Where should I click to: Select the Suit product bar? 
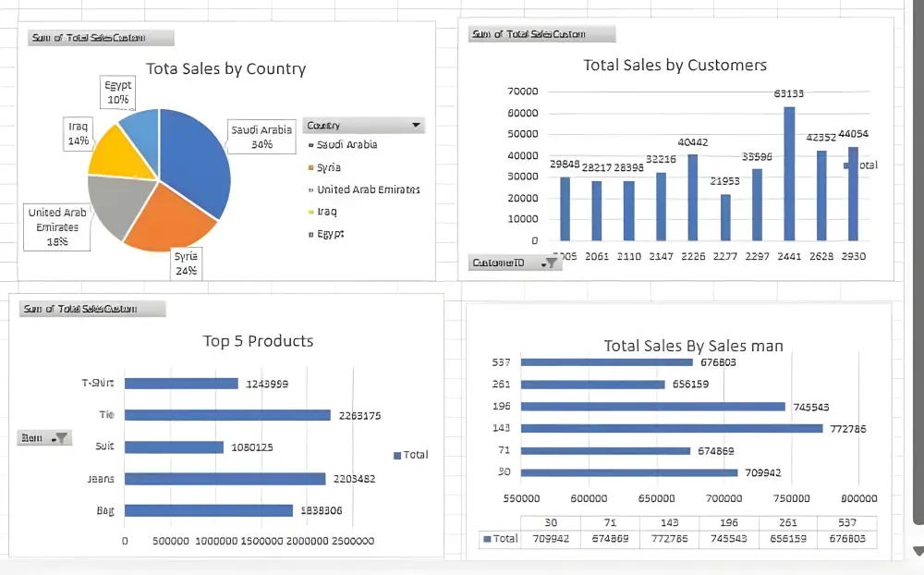174,447
